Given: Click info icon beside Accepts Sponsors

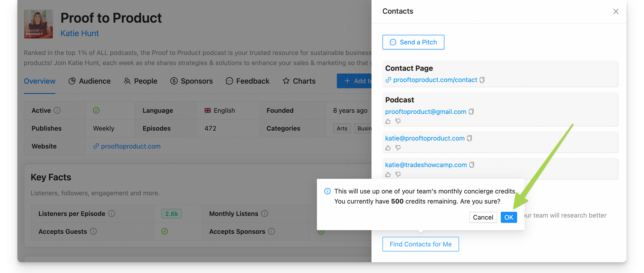Looking at the screenshot, I should 271,231.
